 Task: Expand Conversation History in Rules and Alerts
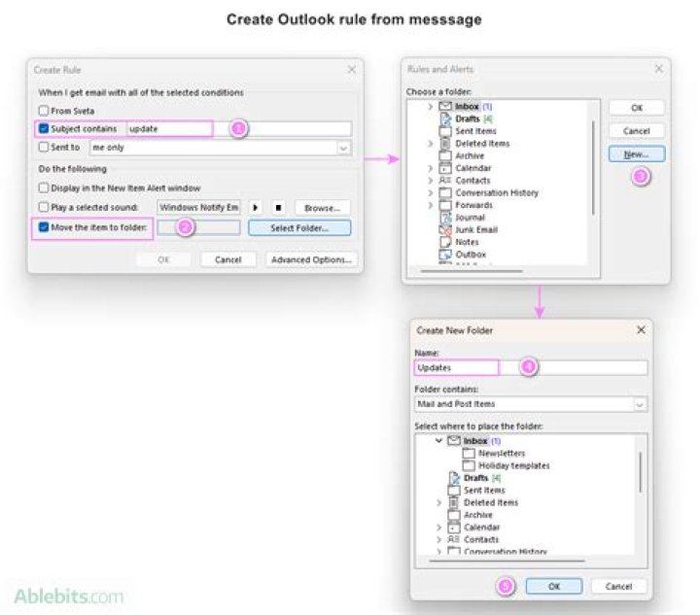(x=431, y=192)
